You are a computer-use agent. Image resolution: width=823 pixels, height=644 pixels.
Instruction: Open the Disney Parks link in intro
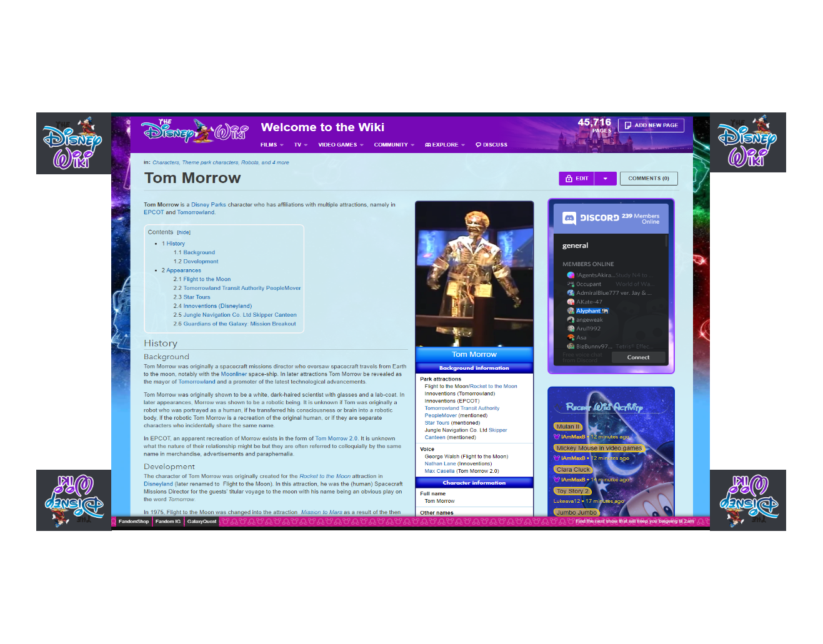[209, 205]
